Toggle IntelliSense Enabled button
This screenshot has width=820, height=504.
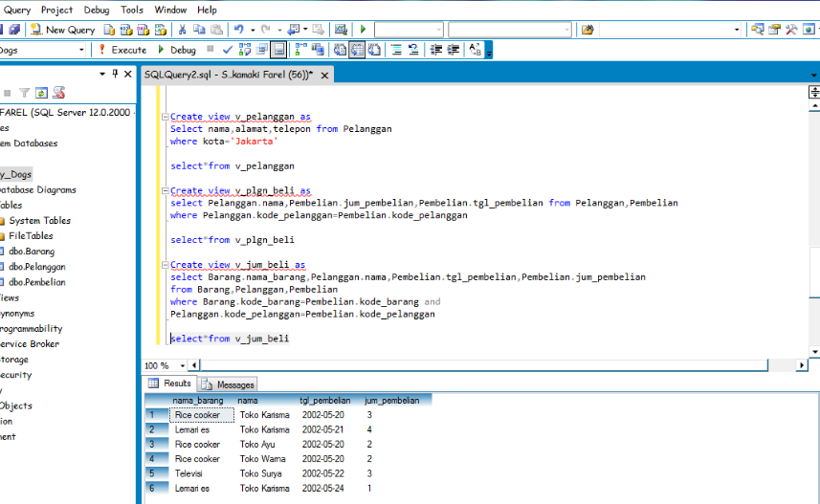point(279,50)
